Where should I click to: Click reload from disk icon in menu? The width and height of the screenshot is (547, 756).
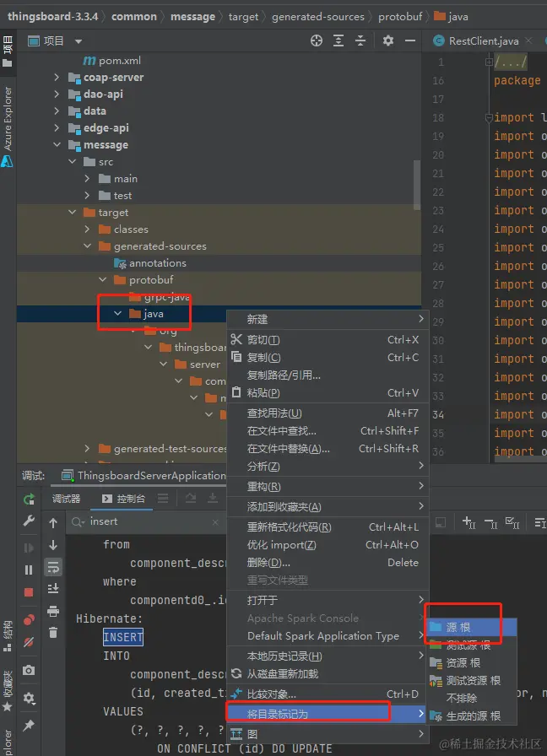tap(236, 673)
